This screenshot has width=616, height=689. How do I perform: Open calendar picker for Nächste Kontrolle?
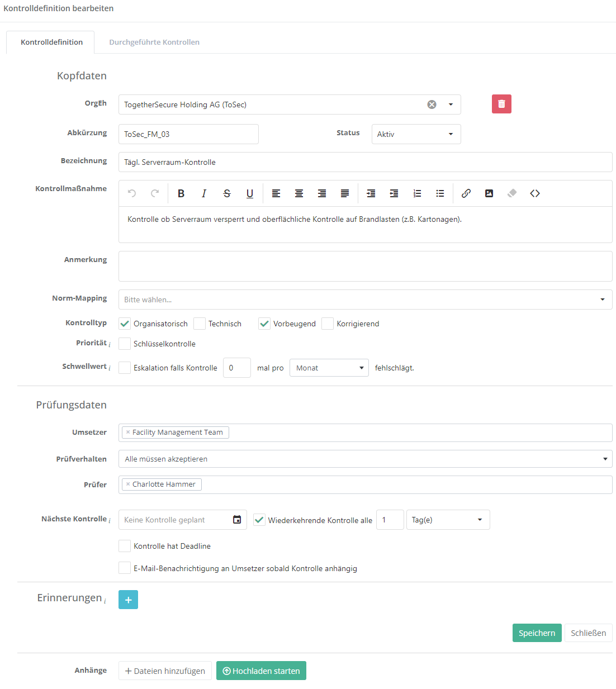237,520
